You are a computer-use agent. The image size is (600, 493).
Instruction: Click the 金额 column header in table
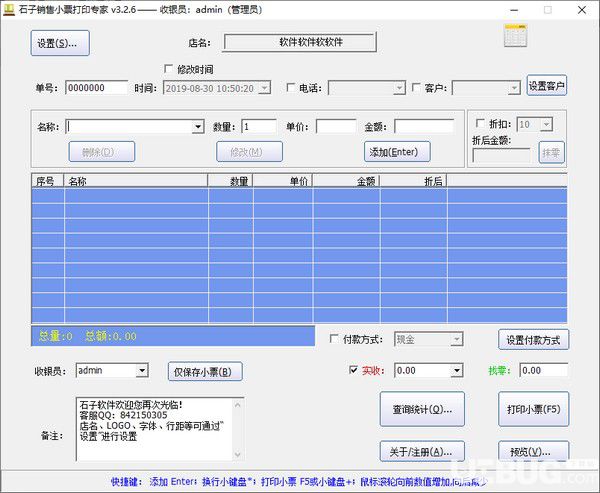click(x=346, y=181)
